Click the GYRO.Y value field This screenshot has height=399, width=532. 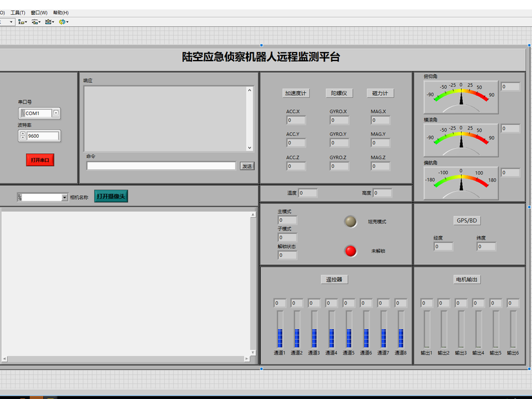[339, 143]
